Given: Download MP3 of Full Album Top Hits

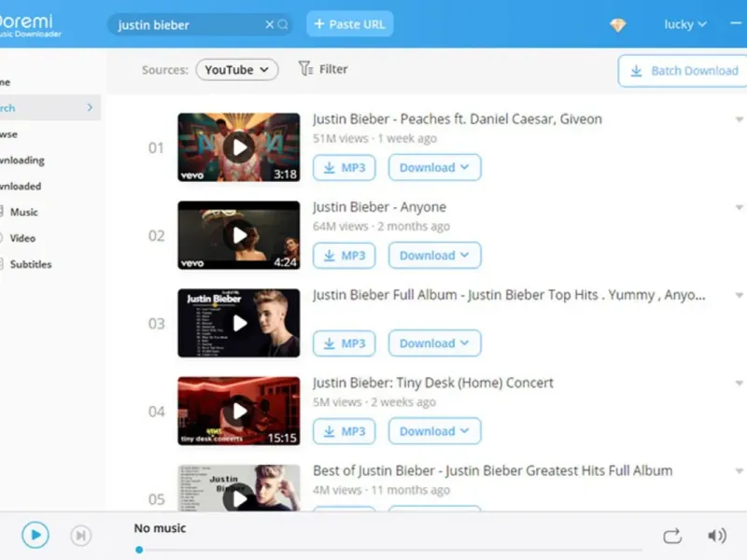Looking at the screenshot, I should coord(344,343).
